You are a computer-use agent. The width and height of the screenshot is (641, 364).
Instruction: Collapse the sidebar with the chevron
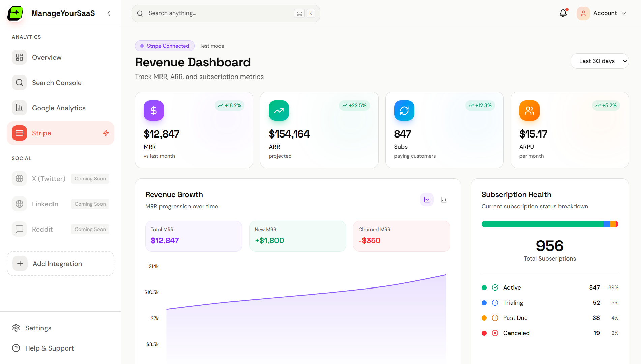point(109,13)
